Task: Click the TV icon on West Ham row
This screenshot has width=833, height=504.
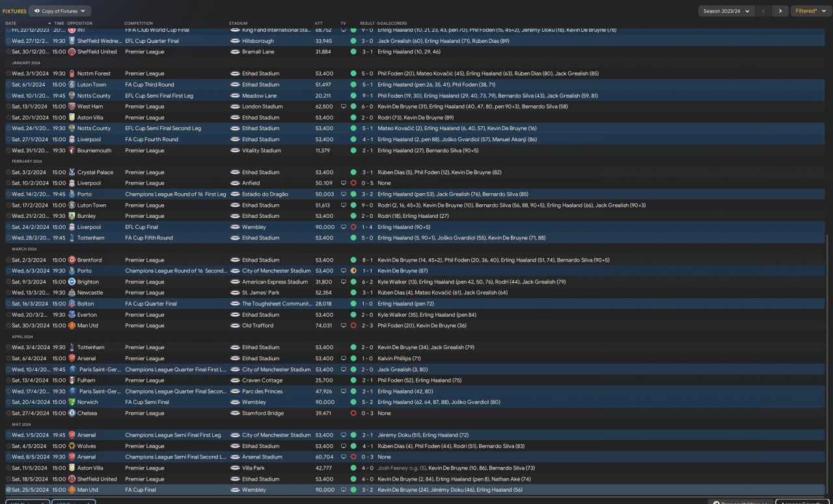Action: pos(344,107)
